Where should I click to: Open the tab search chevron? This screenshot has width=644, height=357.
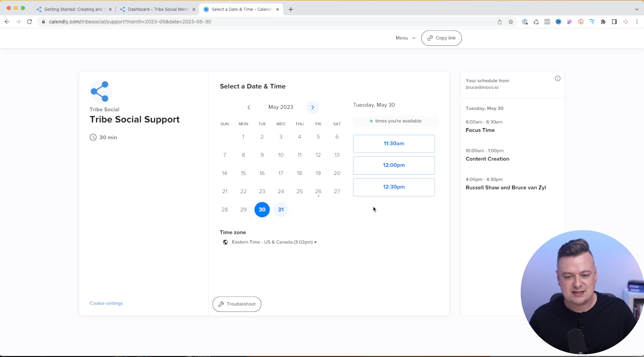(x=637, y=9)
